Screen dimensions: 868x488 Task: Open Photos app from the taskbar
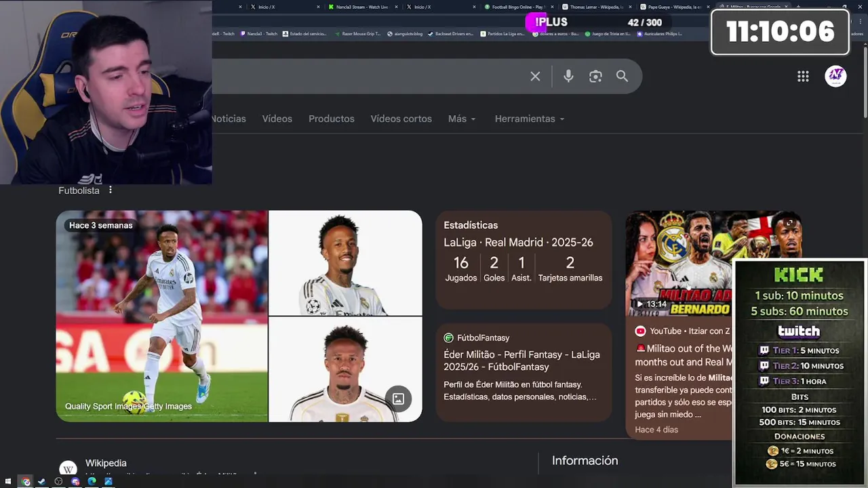tap(108, 481)
